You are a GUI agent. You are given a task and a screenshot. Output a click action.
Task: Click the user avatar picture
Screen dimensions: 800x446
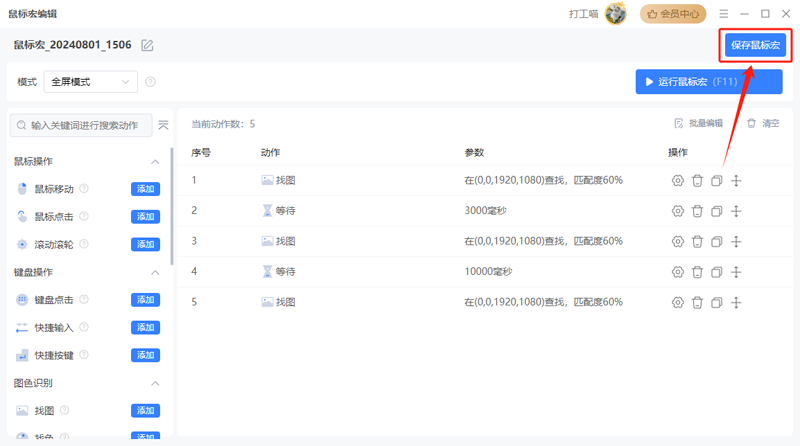(616, 13)
